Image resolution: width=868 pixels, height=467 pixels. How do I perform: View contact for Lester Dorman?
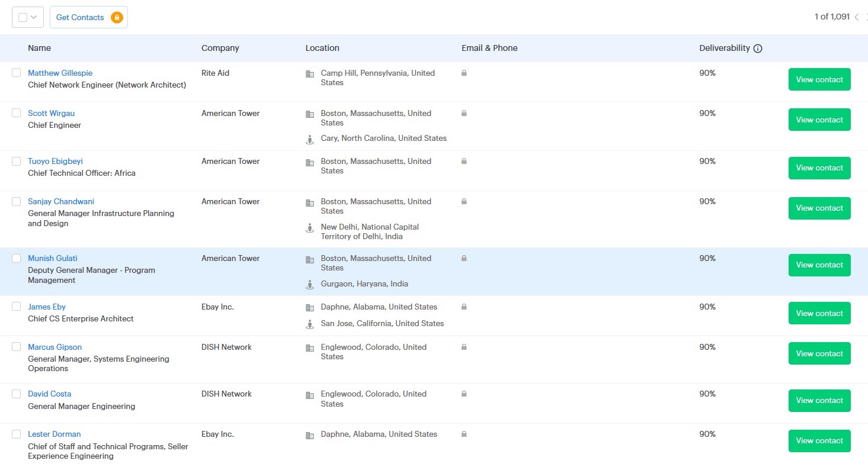(x=819, y=440)
